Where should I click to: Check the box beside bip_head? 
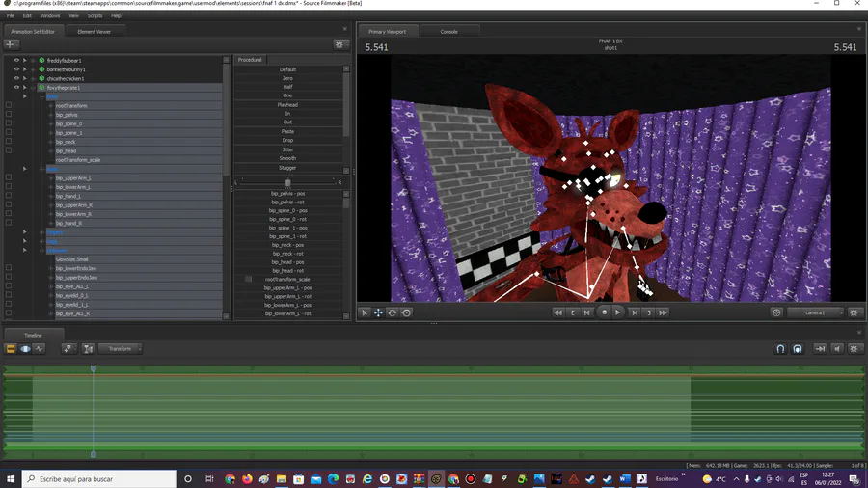[9, 149]
